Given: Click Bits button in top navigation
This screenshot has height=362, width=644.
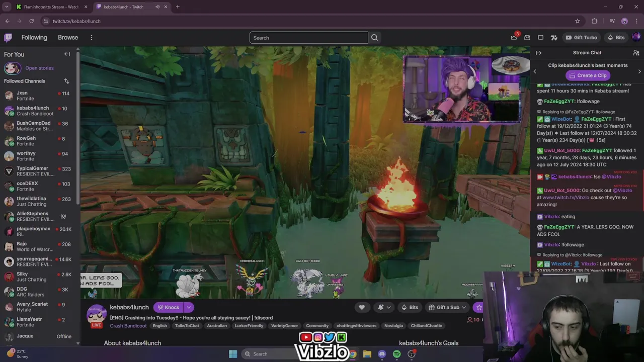Looking at the screenshot, I should 616,38.
